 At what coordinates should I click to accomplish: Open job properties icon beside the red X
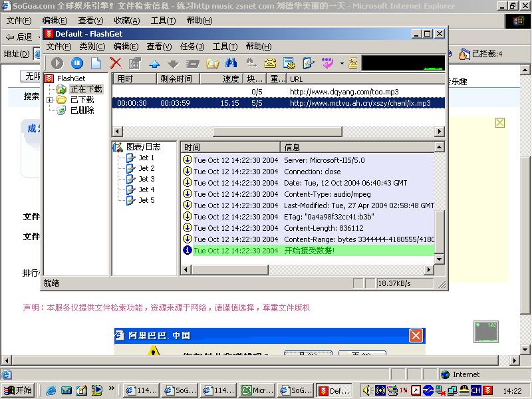coord(135,63)
